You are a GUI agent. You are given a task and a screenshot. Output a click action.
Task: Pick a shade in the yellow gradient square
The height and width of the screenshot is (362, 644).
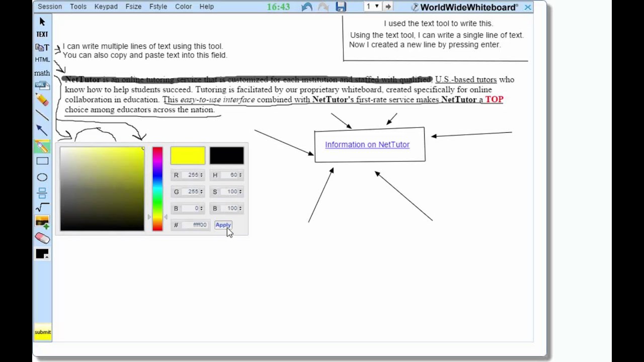point(102,189)
